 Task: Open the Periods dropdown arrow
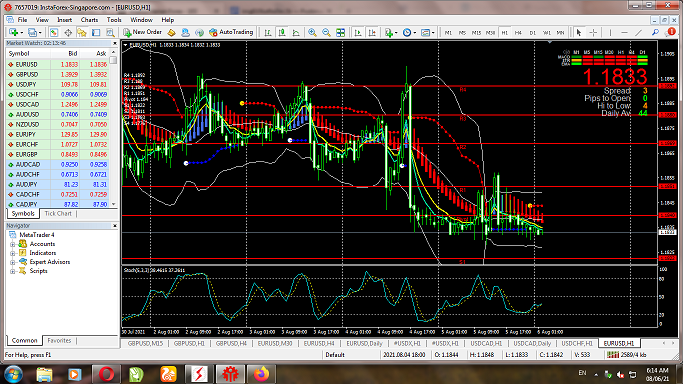click(x=415, y=33)
